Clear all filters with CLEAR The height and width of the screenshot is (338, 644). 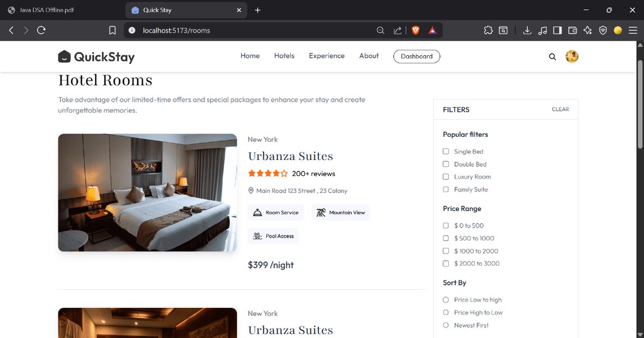560,109
